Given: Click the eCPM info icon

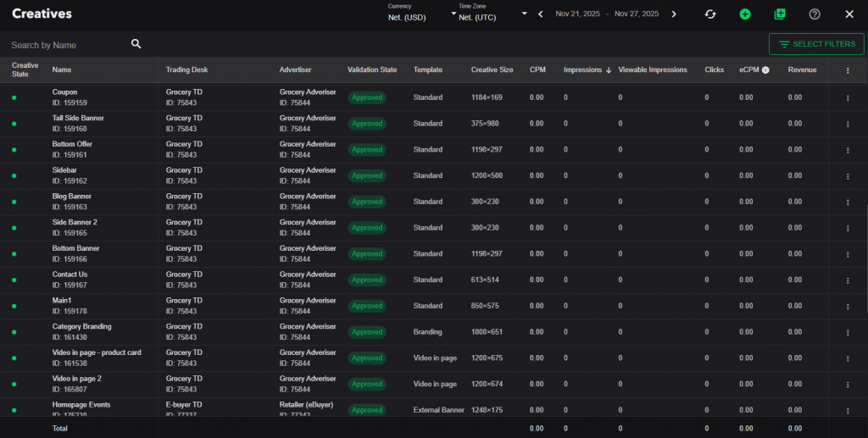Looking at the screenshot, I should (x=765, y=69).
